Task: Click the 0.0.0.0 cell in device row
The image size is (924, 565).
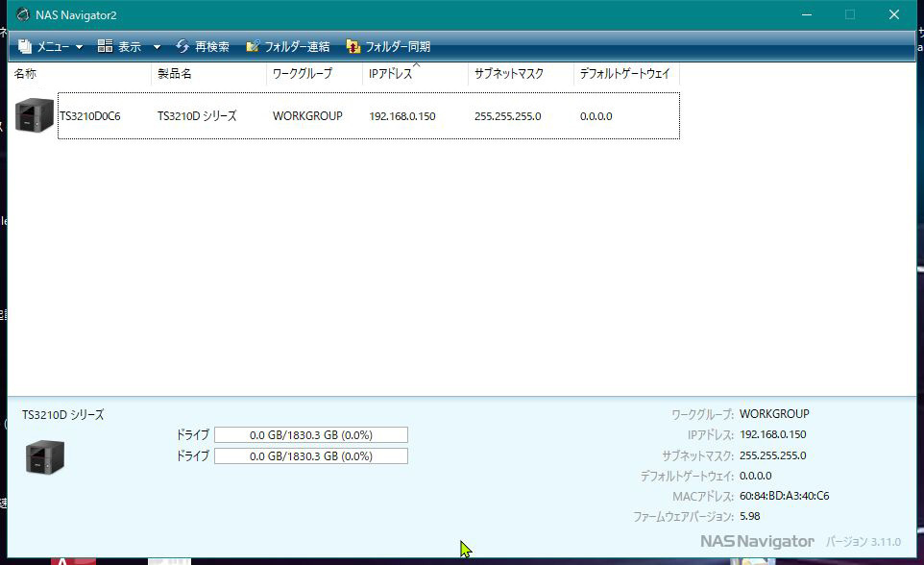Action: pyautogui.click(x=596, y=116)
